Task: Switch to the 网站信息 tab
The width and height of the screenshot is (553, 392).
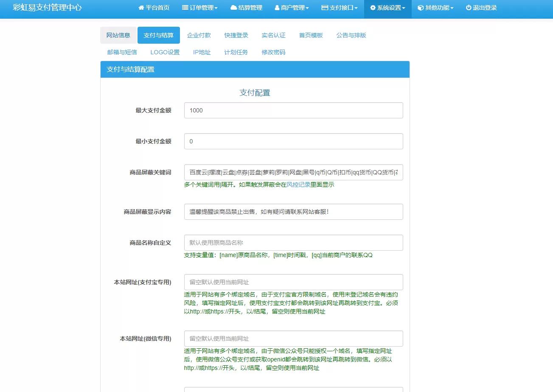Action: coord(118,35)
